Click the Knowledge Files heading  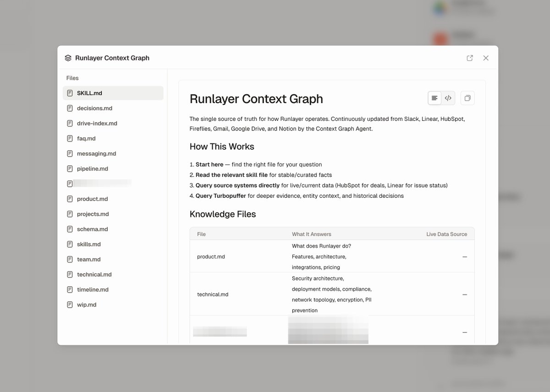tap(223, 214)
